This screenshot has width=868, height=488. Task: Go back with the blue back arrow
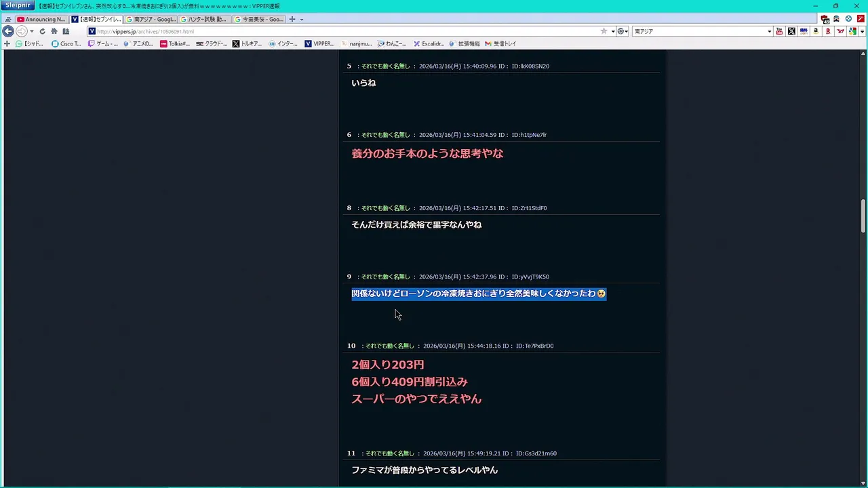point(8,31)
